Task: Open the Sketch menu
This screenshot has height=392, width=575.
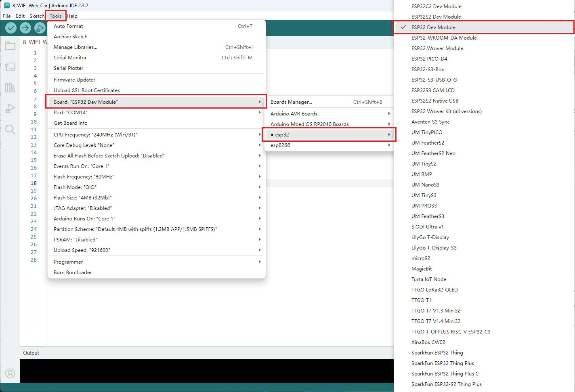Action: (37, 16)
